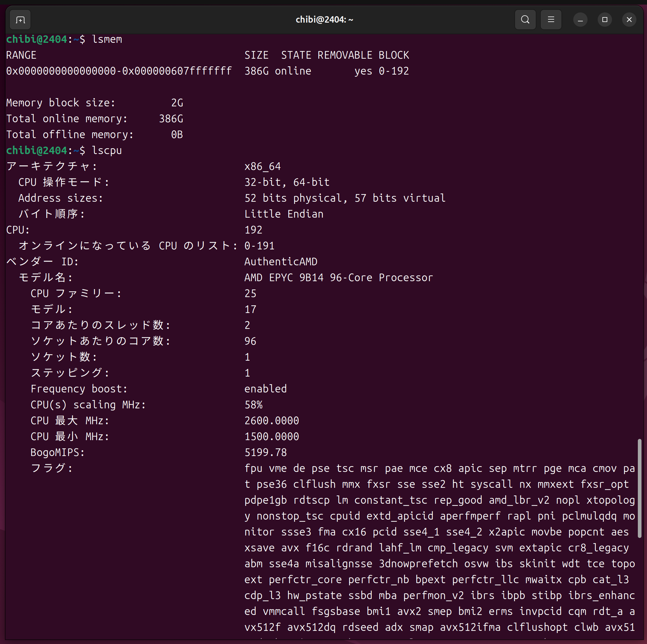Click the chibi@2404 window title
This screenshot has height=644, width=647.
pos(324,20)
